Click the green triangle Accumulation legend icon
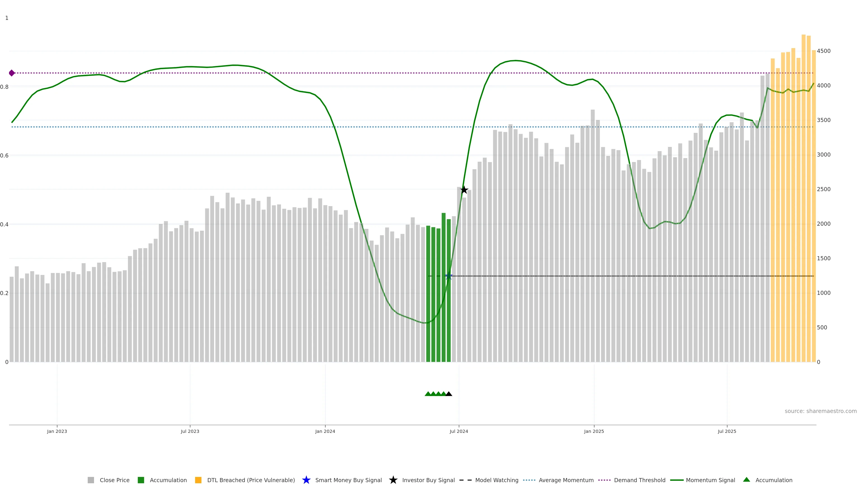 746,480
